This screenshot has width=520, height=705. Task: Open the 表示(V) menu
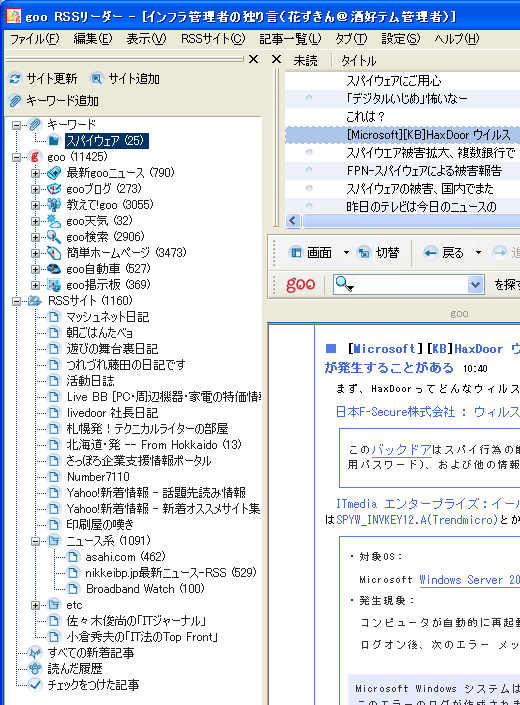146,39
